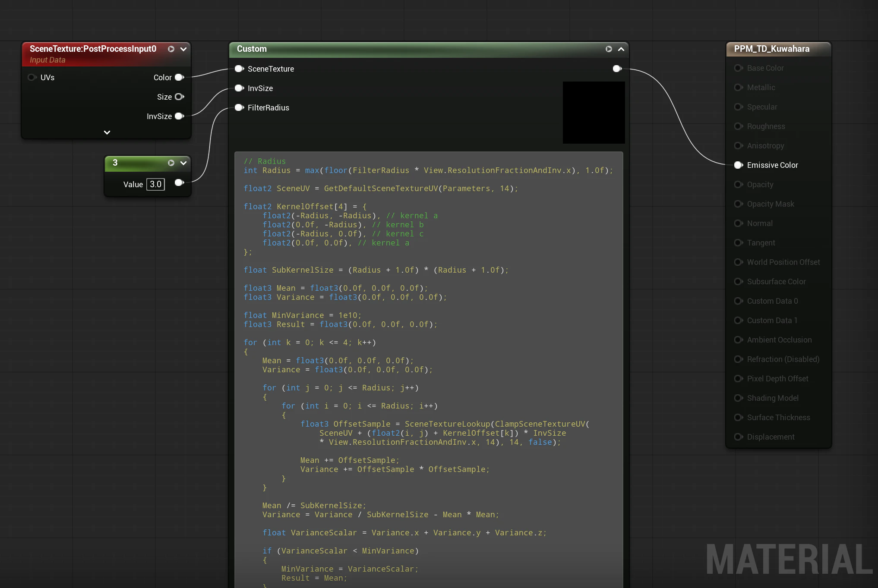Click the FilterRadius input pin on Custom node
The image size is (878, 588).
click(x=239, y=107)
